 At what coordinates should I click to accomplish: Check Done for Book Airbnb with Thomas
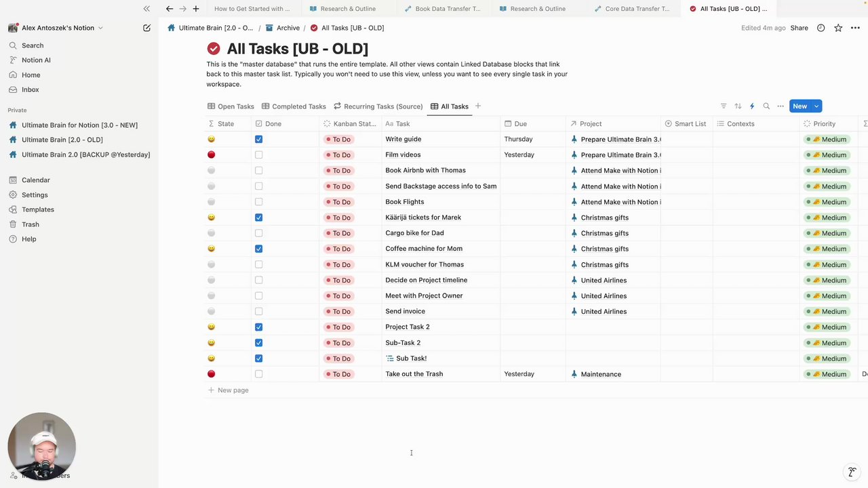click(258, 171)
